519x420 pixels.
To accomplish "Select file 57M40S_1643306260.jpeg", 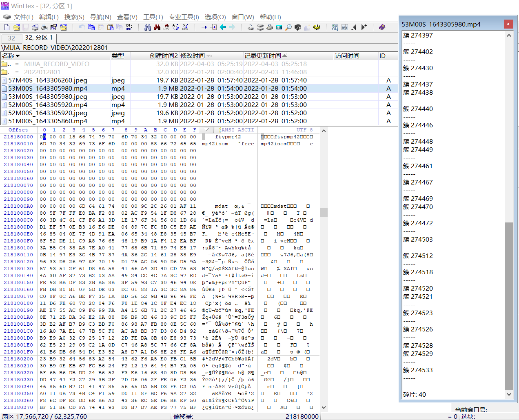I will [x=199, y=80].
